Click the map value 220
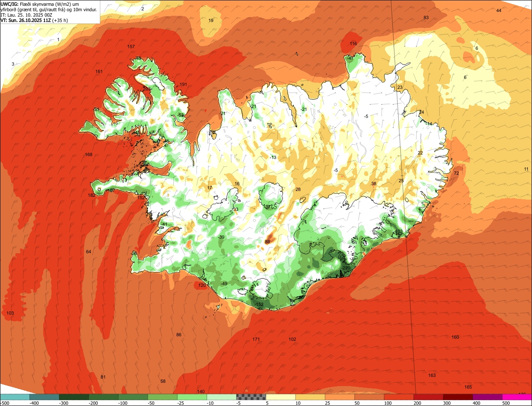 (346, 268)
